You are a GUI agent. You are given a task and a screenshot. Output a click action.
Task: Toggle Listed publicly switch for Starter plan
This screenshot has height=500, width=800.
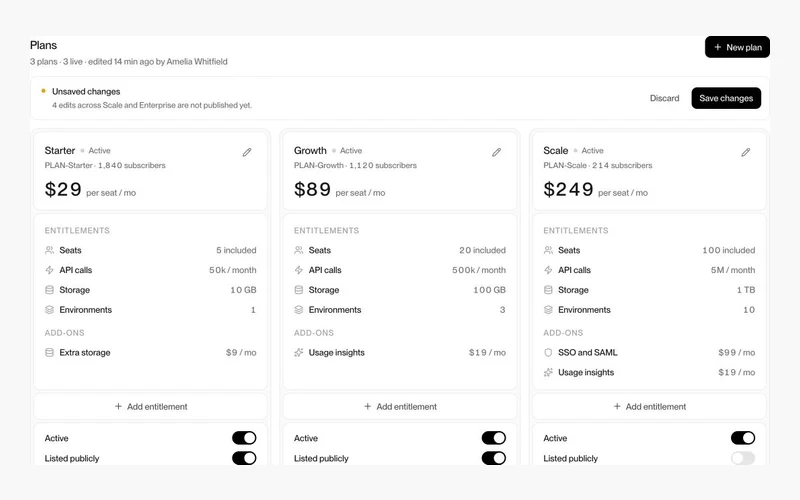pyautogui.click(x=244, y=458)
